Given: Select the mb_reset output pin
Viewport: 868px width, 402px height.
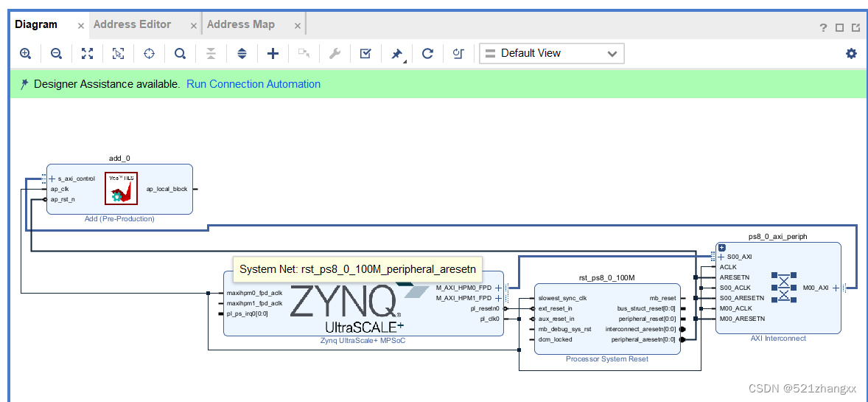Looking at the screenshot, I should pos(662,298).
